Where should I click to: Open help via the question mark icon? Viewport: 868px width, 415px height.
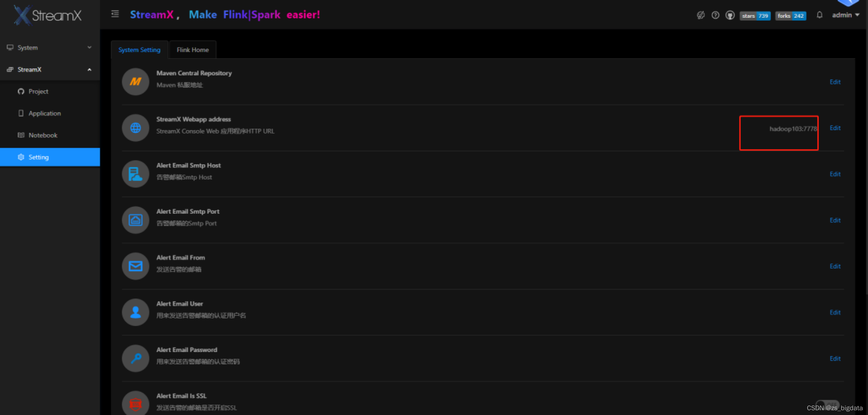pyautogui.click(x=715, y=15)
